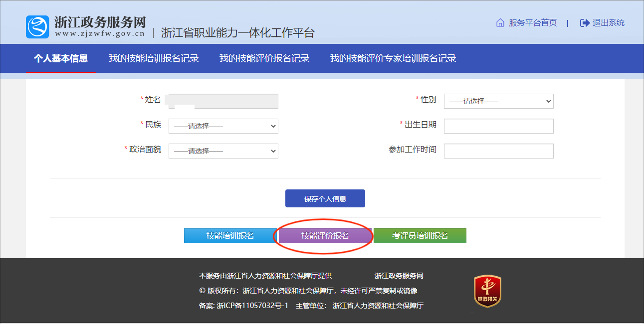Screen dimensions: 644x324
Task: Expand the 政治面貌 dropdown
Action: [x=223, y=151]
